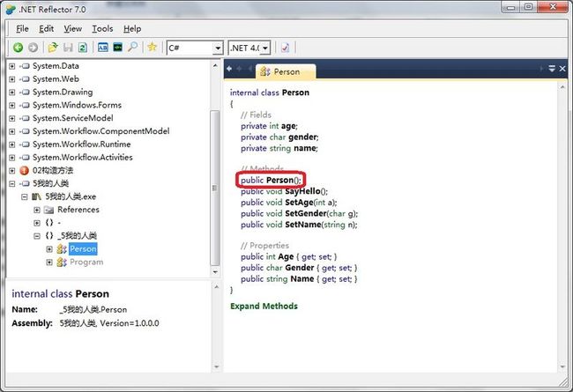Click the Expand Methods link
This screenshot has width=573, height=392.
click(x=264, y=307)
